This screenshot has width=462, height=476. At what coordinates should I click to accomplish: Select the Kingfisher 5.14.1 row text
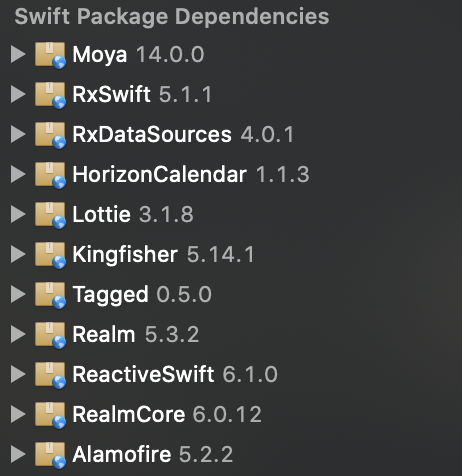(x=164, y=255)
